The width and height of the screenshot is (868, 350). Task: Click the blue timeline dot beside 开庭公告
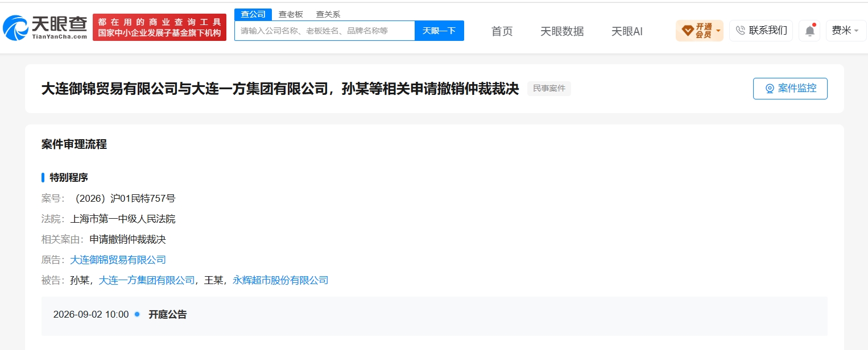coord(137,314)
